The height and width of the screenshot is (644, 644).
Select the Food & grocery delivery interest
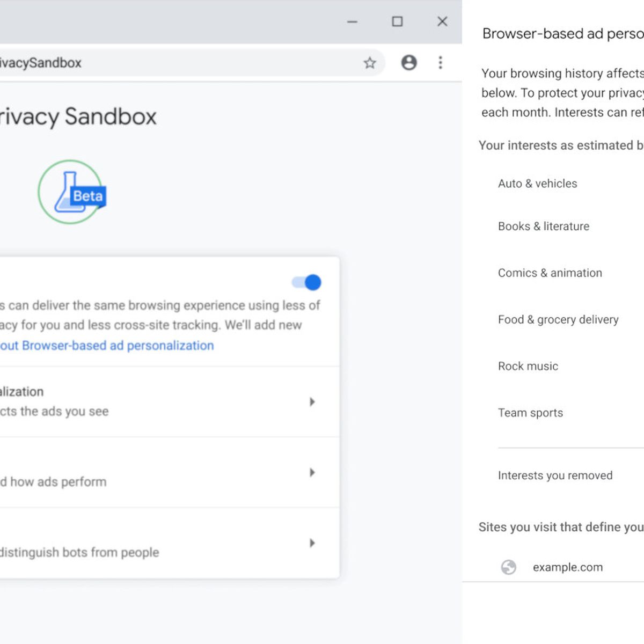point(558,320)
